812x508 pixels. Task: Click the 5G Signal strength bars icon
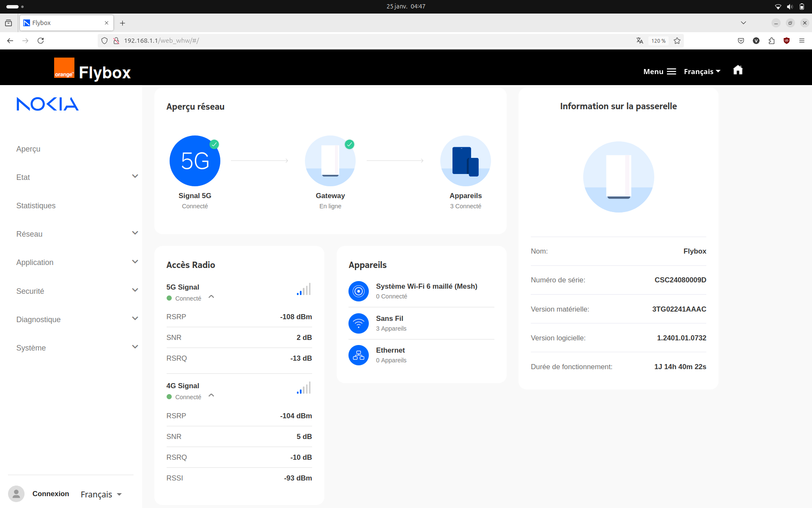point(304,289)
